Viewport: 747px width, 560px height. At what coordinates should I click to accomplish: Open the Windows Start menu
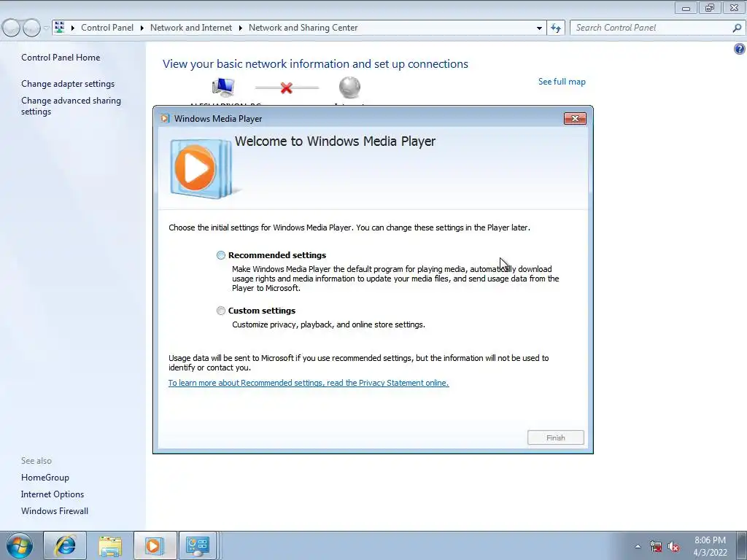tap(20, 545)
